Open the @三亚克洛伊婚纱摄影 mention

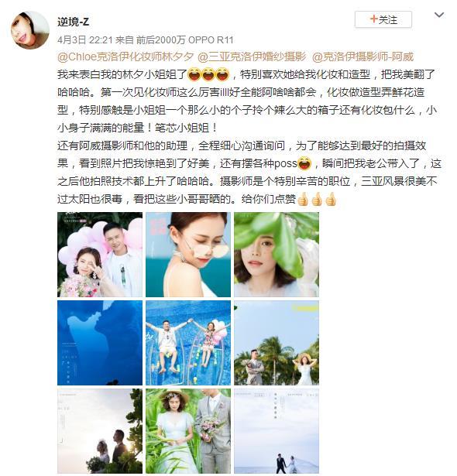click(252, 57)
